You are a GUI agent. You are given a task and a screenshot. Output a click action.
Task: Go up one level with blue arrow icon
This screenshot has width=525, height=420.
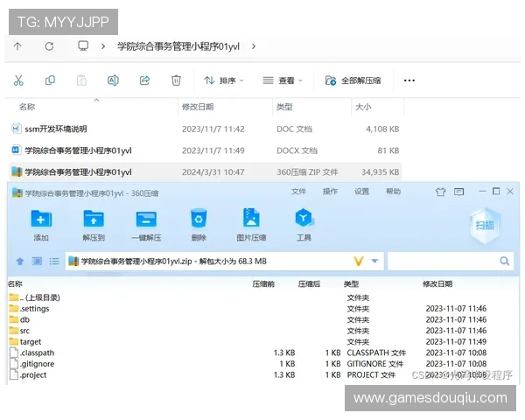20,262
